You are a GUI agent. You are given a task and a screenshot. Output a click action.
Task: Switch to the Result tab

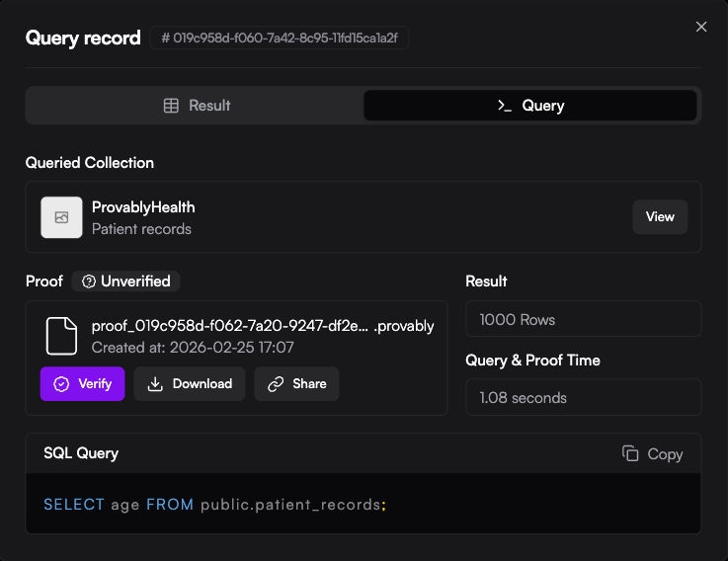(196, 106)
